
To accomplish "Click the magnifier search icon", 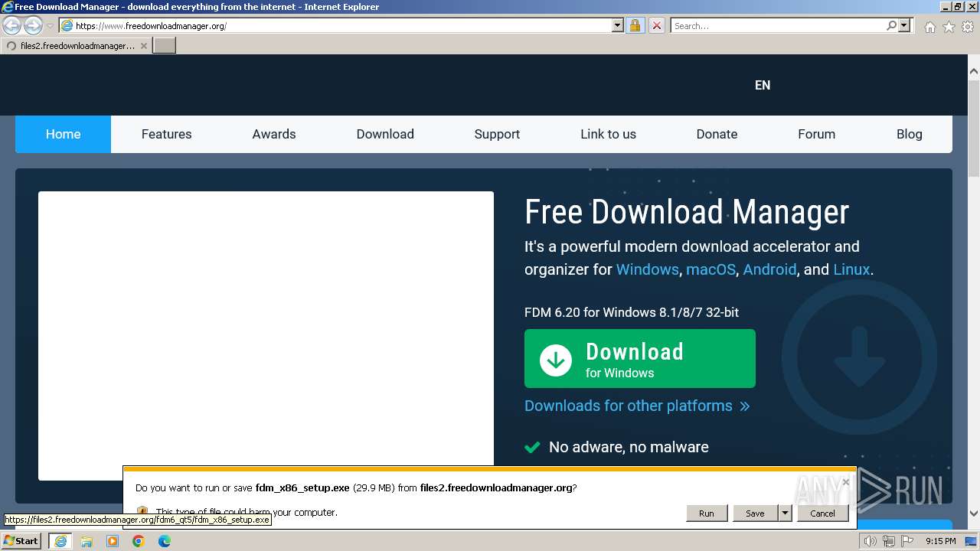I will (x=891, y=25).
